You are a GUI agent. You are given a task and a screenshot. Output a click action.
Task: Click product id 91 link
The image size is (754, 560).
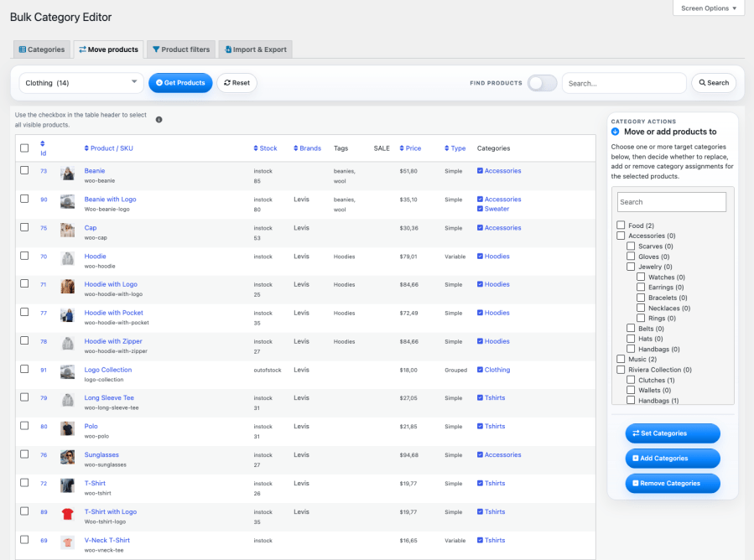point(44,371)
